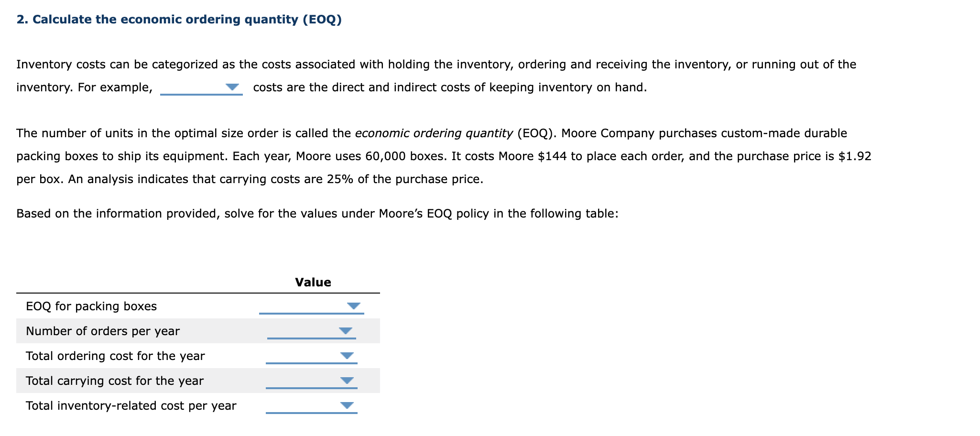980x436 pixels.
Task: Click the 'Number of orders per year' label
Action: click(102, 331)
